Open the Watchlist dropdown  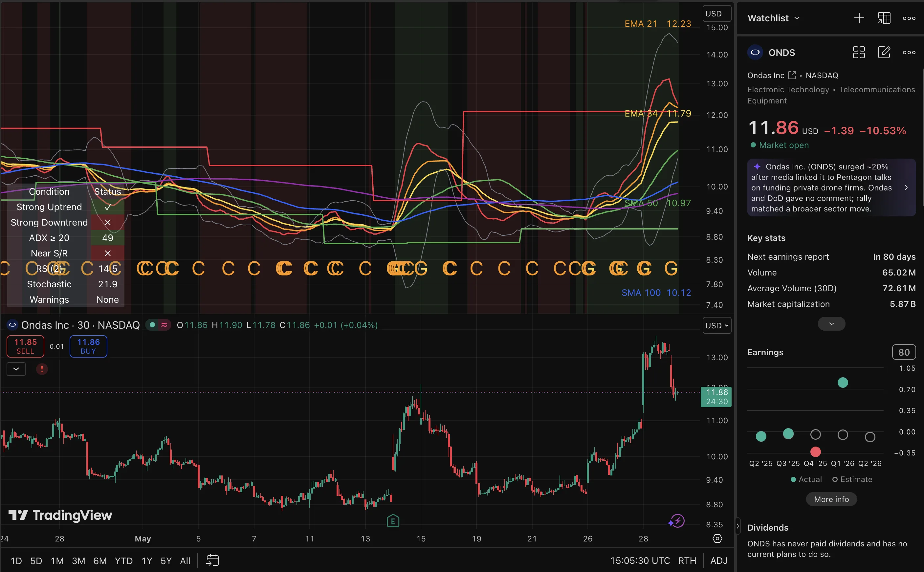pos(774,18)
